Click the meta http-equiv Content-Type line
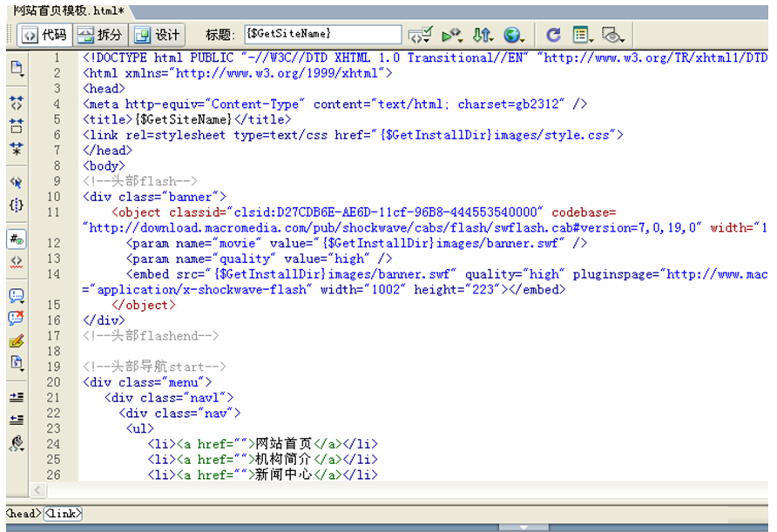Viewport: 777px width, 532px height. point(335,104)
